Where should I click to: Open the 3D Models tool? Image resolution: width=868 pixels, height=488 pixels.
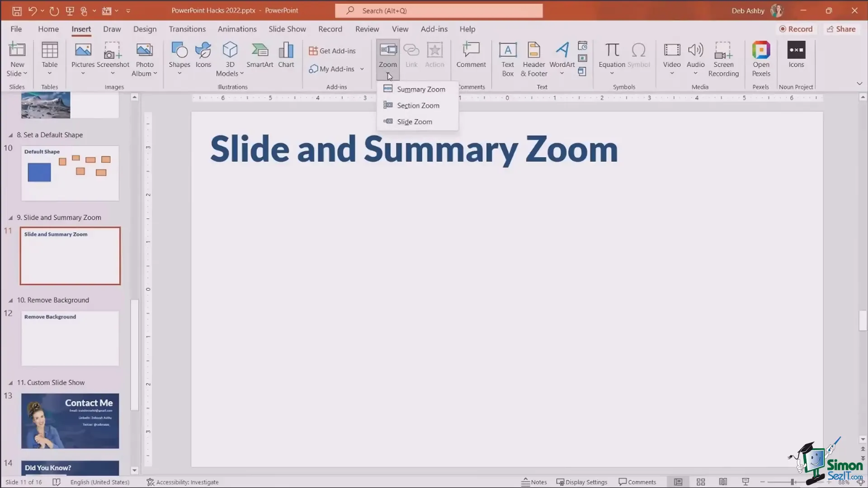click(230, 60)
